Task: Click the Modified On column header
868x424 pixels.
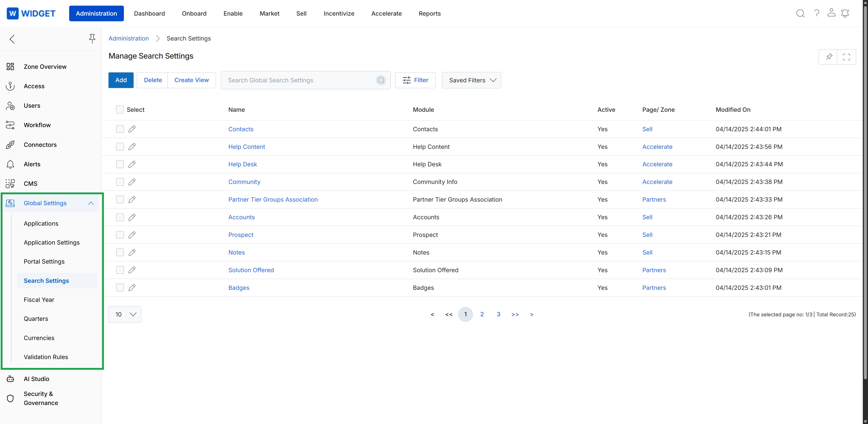Action: [x=733, y=110]
